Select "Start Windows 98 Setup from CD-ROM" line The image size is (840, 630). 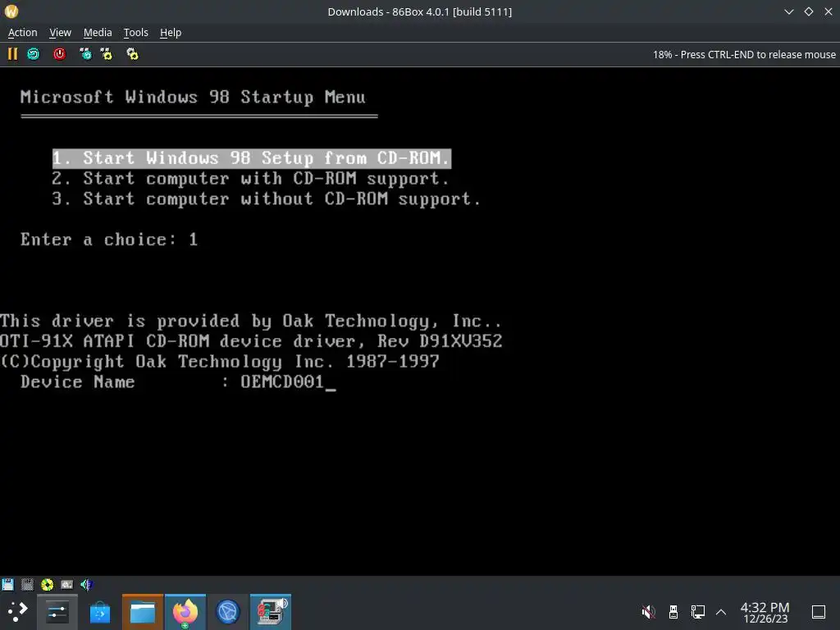pyautogui.click(x=252, y=158)
